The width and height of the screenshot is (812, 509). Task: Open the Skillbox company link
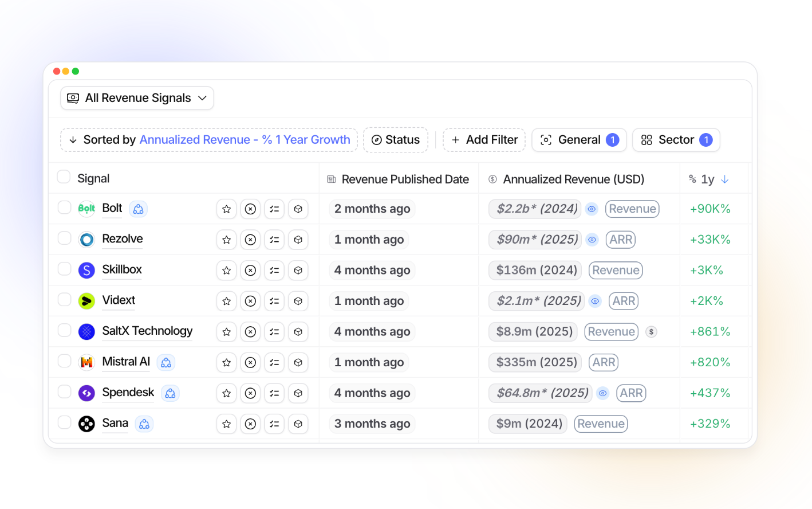coord(122,269)
